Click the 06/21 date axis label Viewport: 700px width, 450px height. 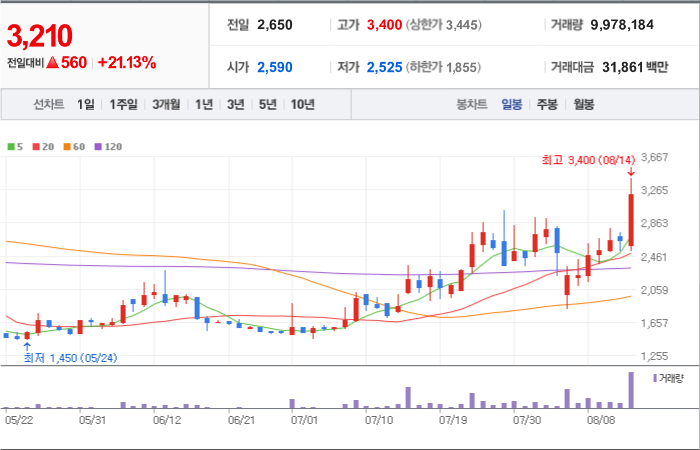click(x=241, y=421)
